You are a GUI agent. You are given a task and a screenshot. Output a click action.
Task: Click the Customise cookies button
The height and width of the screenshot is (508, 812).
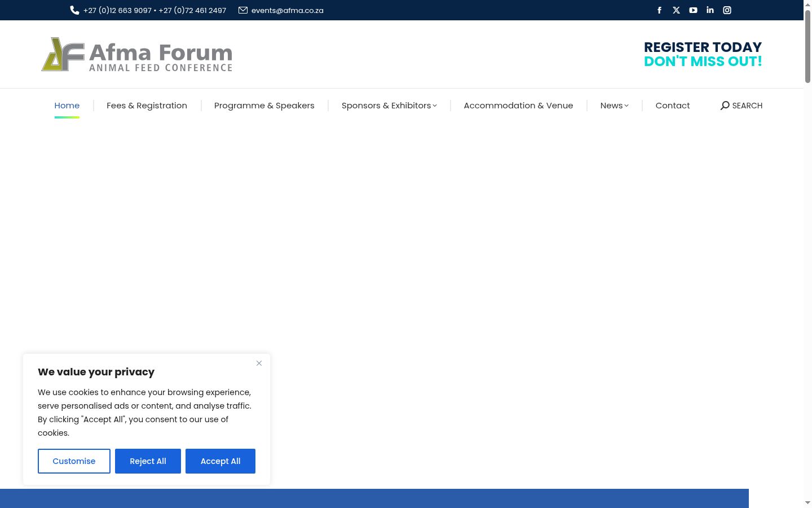[74, 461]
